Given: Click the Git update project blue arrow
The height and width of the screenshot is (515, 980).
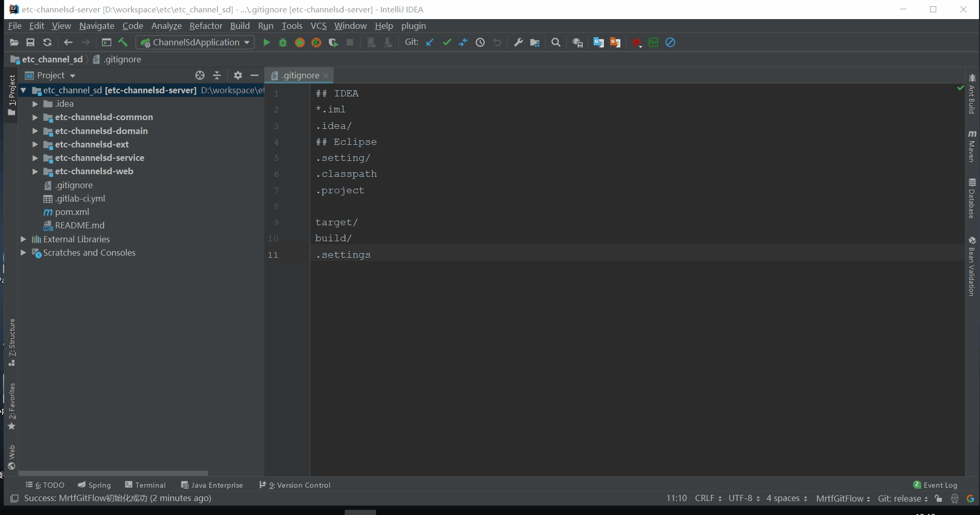Looking at the screenshot, I should [x=430, y=42].
